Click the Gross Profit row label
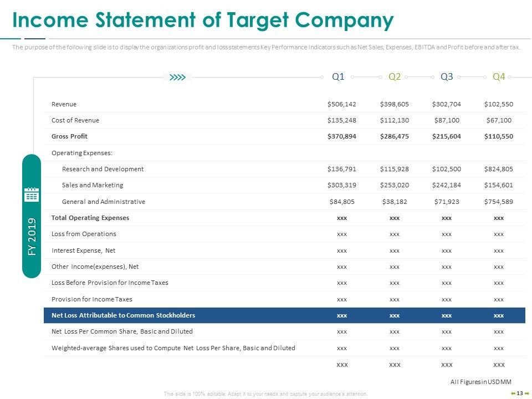This screenshot has height=399, width=532. 69,136
